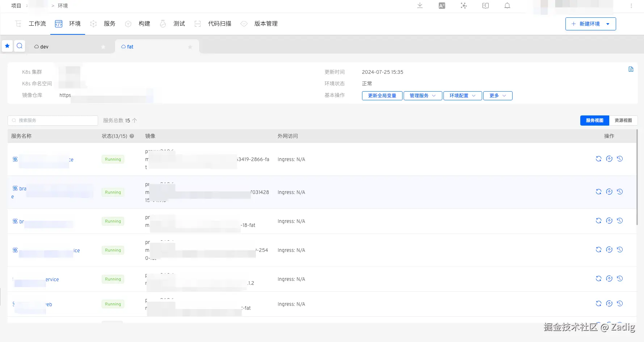Click the Running badge for image ending -254
The image size is (644, 342).
(113, 250)
